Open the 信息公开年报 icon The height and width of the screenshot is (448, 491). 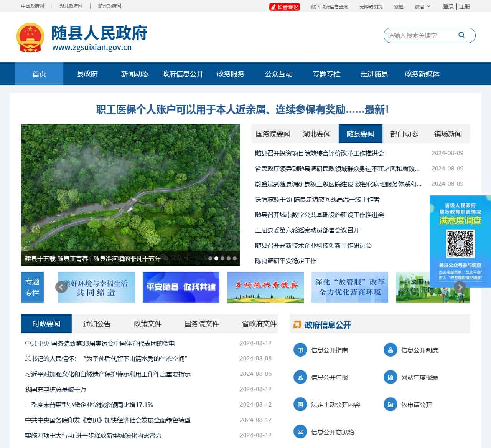point(300,377)
